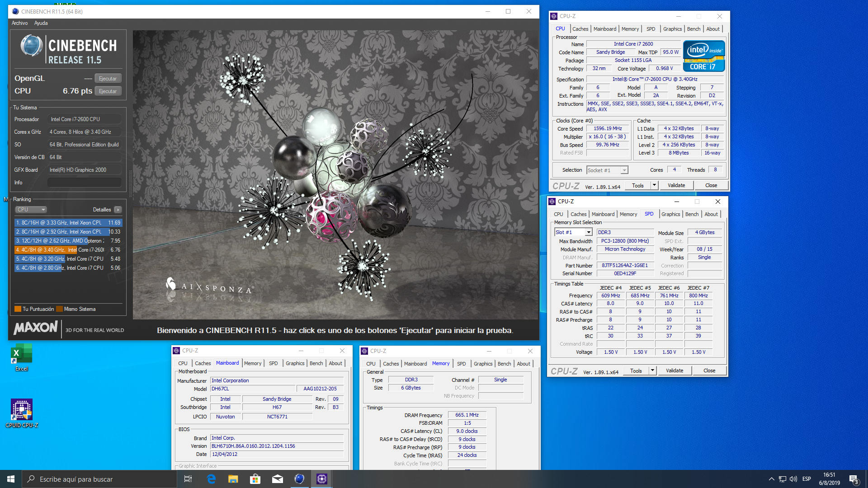Switch to Bench tab in SPD CPU-Z window
This screenshot has height=488, width=868.
click(x=692, y=214)
